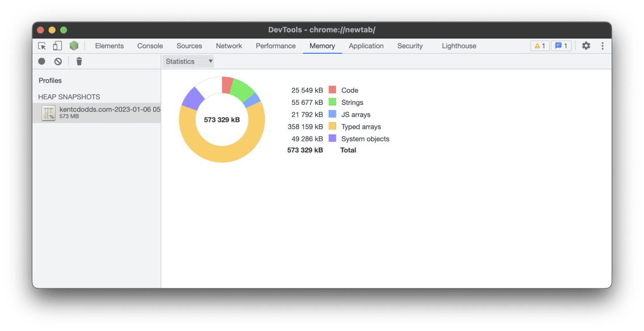644x331 pixels.
Task: Click the purple System objects legend swatch
Action: coord(332,138)
